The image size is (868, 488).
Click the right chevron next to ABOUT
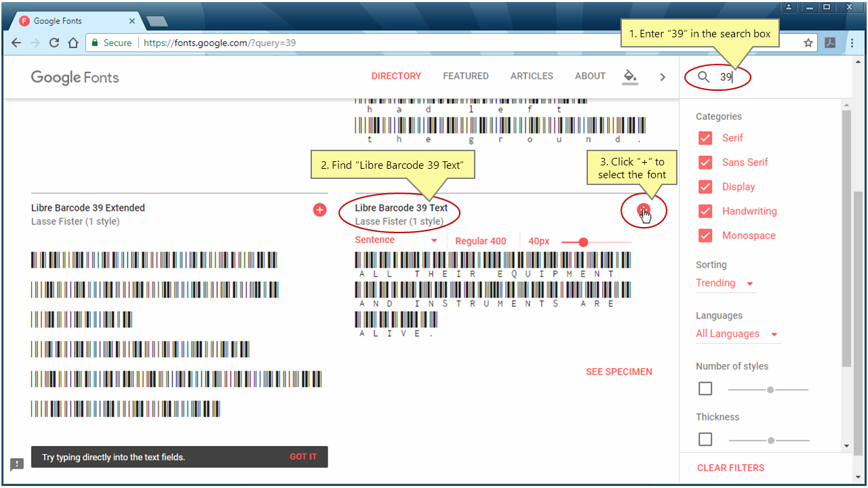pyautogui.click(x=663, y=77)
